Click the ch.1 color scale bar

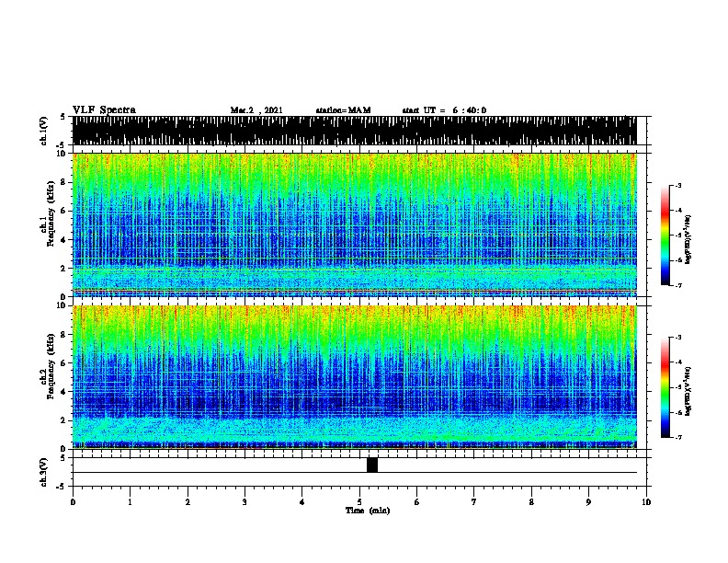click(665, 236)
